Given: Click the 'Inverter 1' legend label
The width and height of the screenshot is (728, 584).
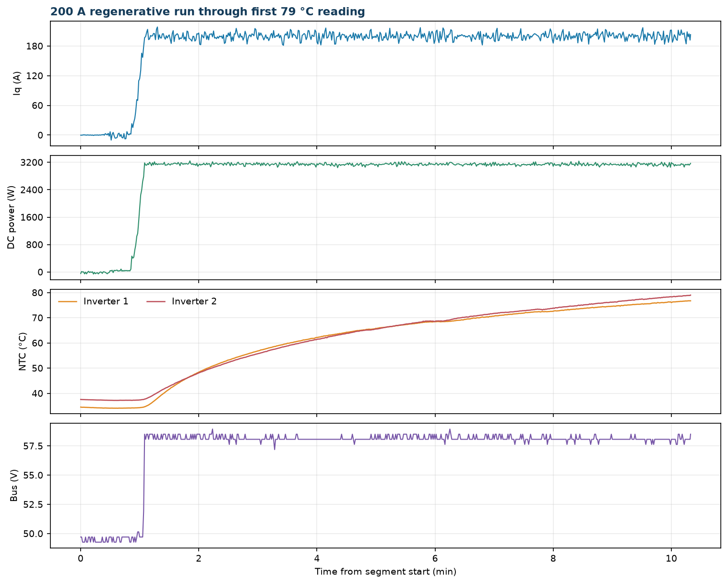Looking at the screenshot, I should (x=106, y=301).
